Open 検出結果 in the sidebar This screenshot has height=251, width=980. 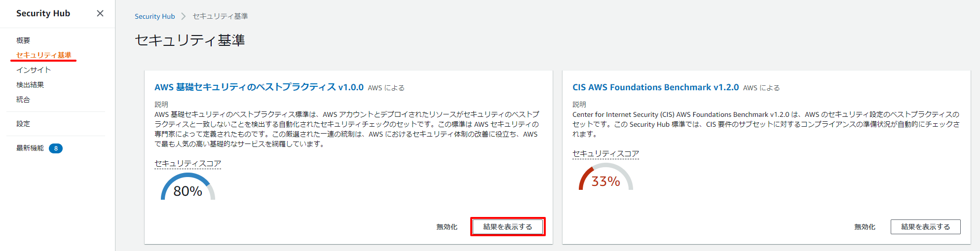30,85
